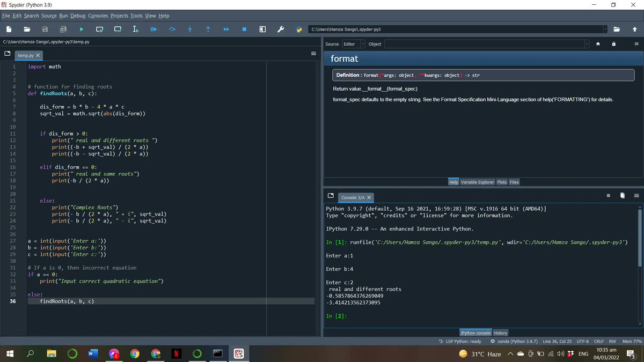Open Preferences with the wrench icon
Viewport: 644px width, 362px height.
[280, 29]
